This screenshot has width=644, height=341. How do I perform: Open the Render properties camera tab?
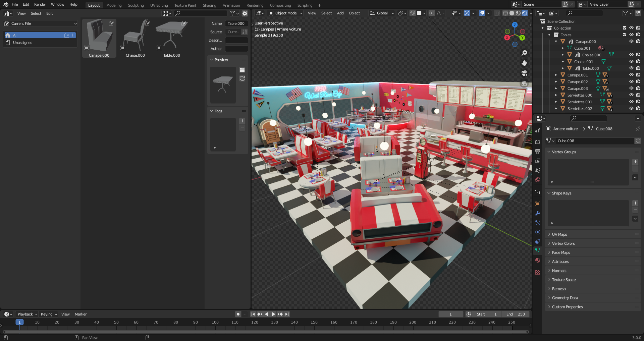tap(538, 142)
